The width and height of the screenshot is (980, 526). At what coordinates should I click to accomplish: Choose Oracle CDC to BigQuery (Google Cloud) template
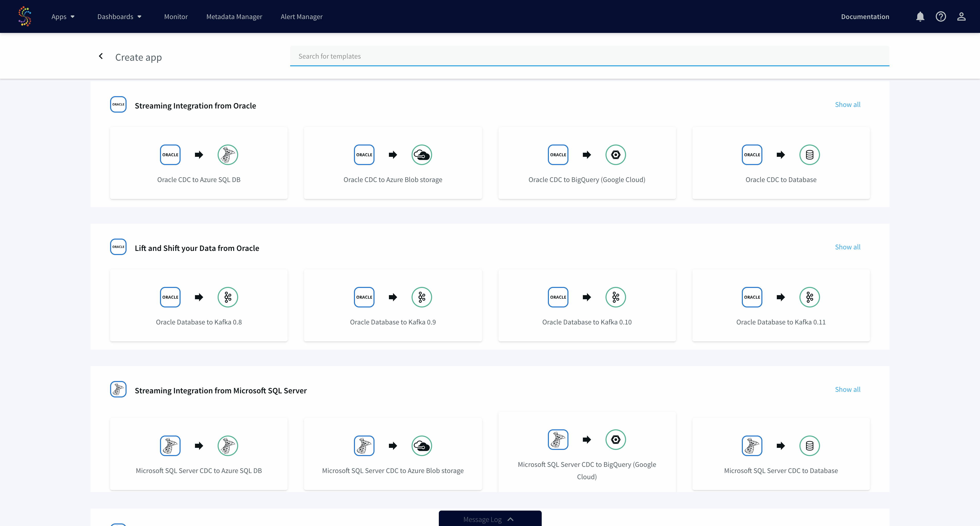coord(587,163)
